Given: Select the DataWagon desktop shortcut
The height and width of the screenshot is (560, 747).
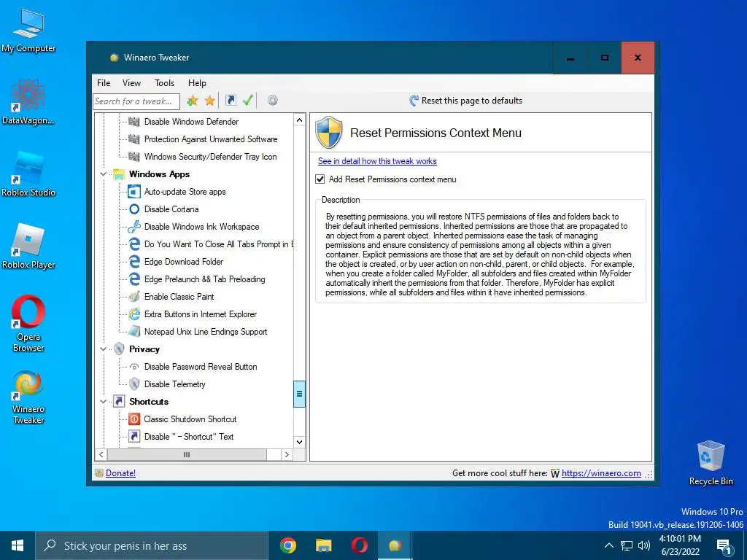Looking at the screenshot, I should click(x=28, y=102).
